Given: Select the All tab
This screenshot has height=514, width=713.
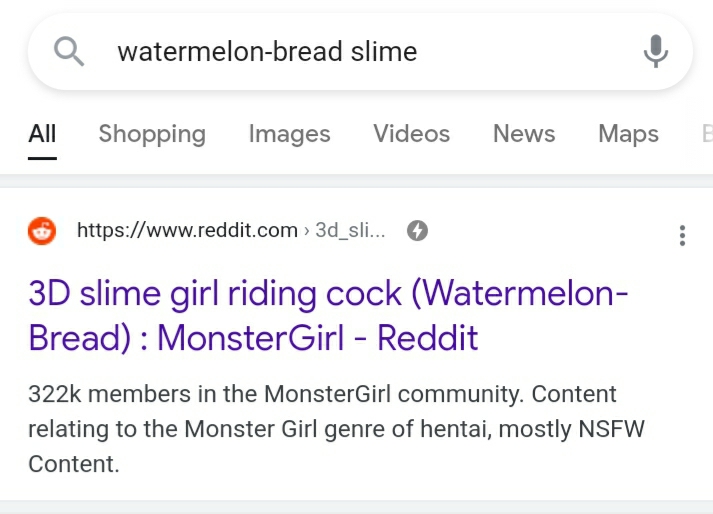Looking at the screenshot, I should point(42,134).
